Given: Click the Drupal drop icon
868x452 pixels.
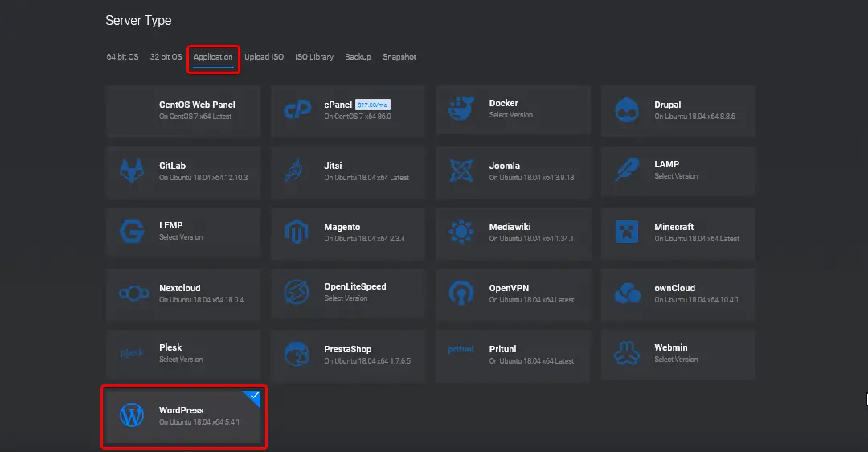Looking at the screenshot, I should (627, 109).
